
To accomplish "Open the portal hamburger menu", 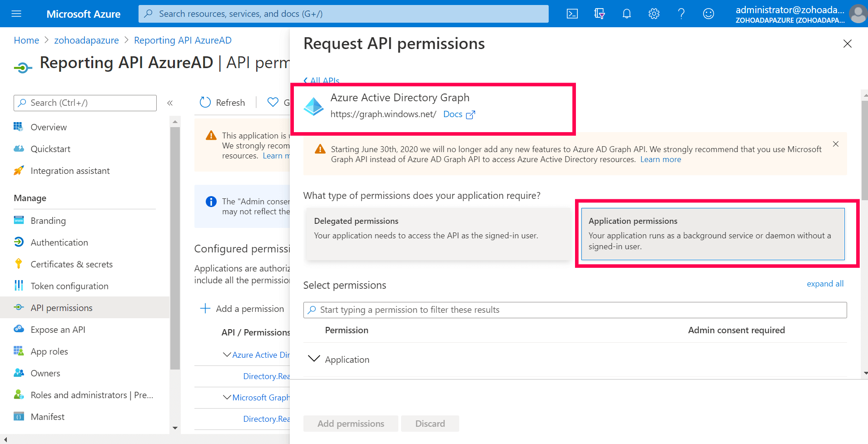I will pyautogui.click(x=16, y=14).
